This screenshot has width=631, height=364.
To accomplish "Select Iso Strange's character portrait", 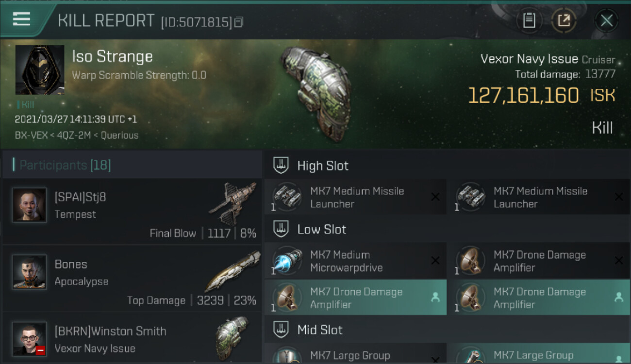I will [x=40, y=70].
